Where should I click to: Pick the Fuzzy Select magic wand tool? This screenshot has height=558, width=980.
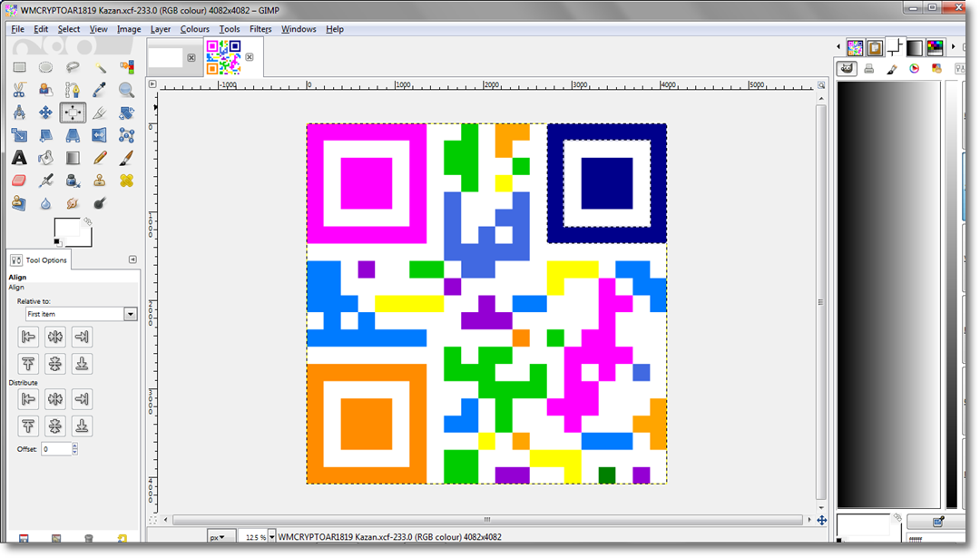tap(100, 67)
